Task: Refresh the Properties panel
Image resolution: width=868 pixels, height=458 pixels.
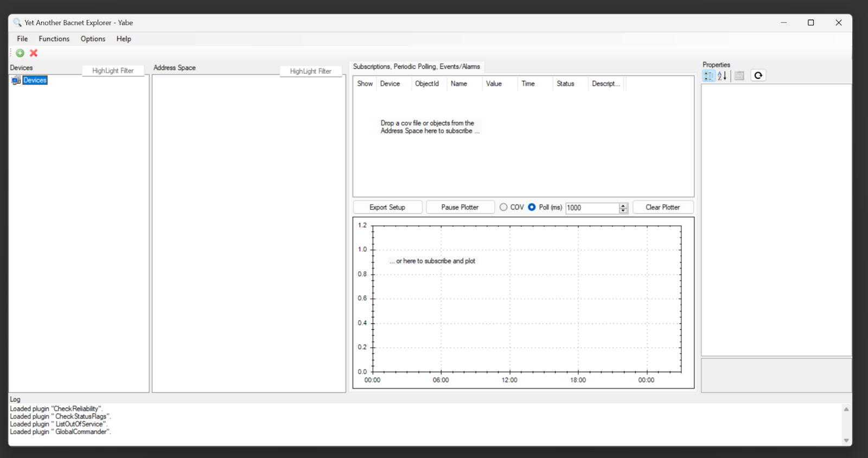Action: pyautogui.click(x=758, y=75)
